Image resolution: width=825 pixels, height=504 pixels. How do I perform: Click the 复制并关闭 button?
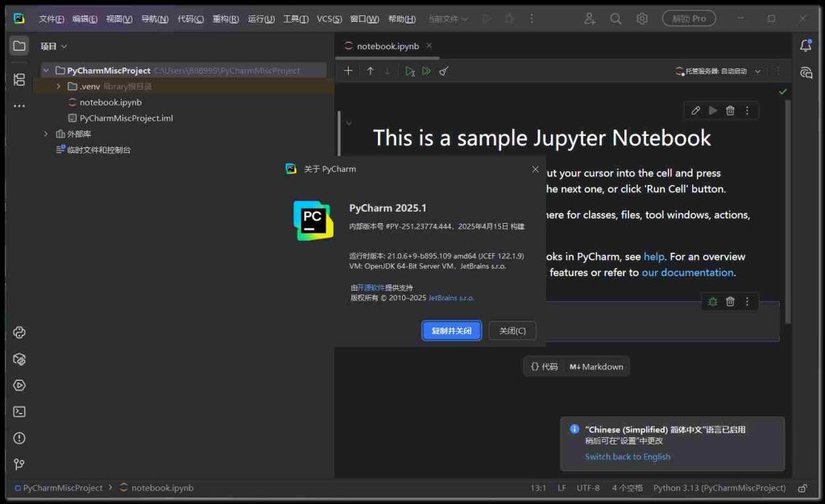click(x=451, y=331)
